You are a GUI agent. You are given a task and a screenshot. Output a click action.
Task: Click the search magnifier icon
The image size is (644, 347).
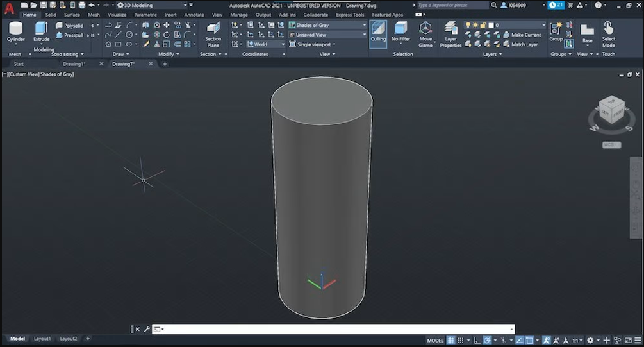(x=493, y=5)
